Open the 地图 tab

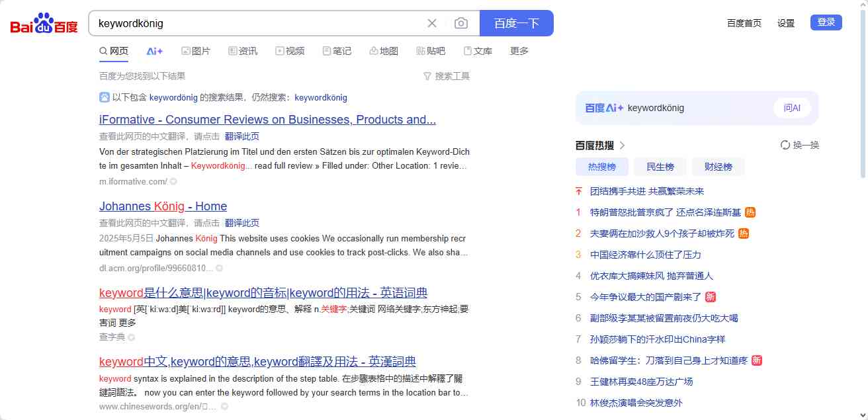coord(384,51)
